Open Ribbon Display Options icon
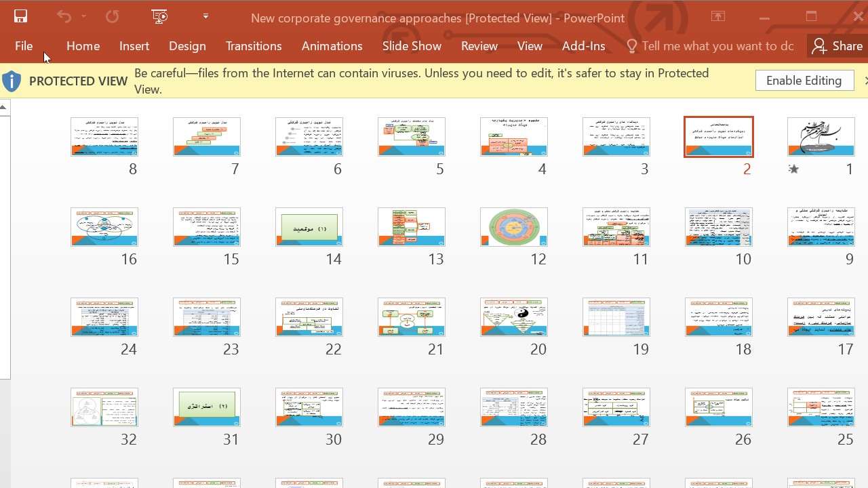 (x=718, y=17)
